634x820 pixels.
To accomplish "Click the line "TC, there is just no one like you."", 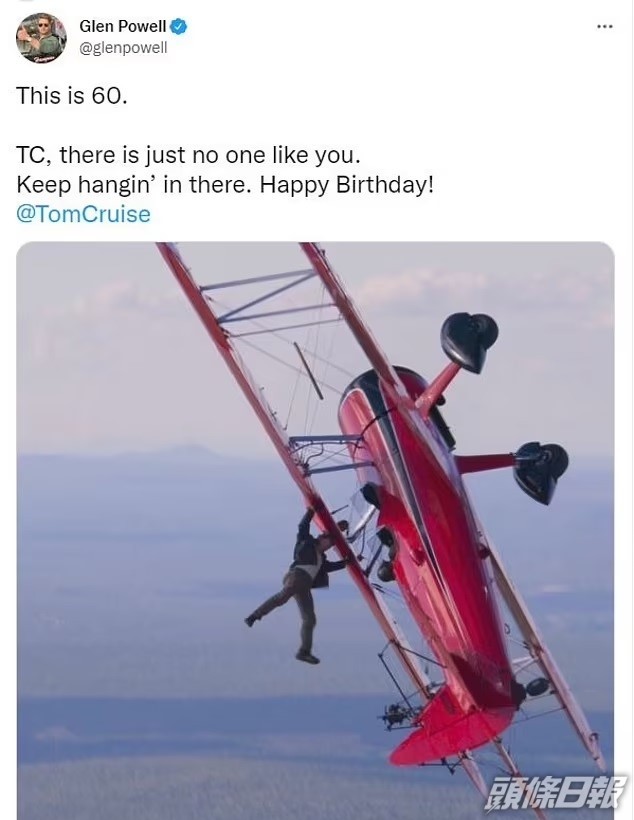I will click(188, 155).
